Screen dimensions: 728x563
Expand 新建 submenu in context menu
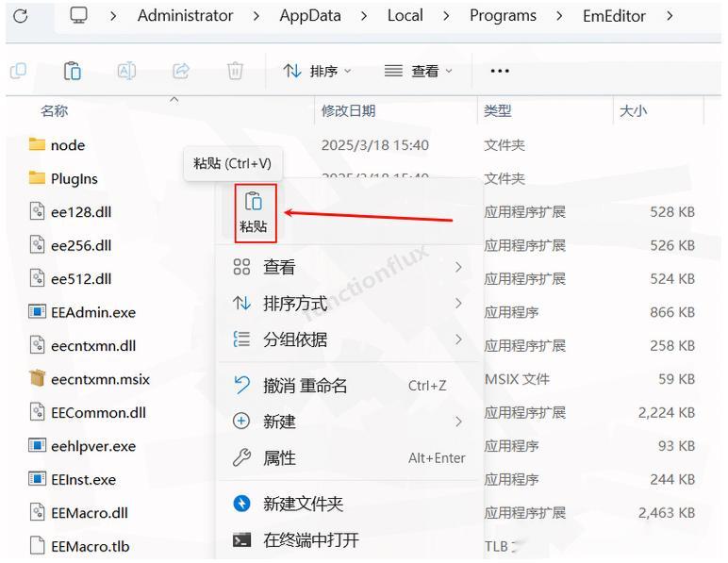[x=348, y=422]
